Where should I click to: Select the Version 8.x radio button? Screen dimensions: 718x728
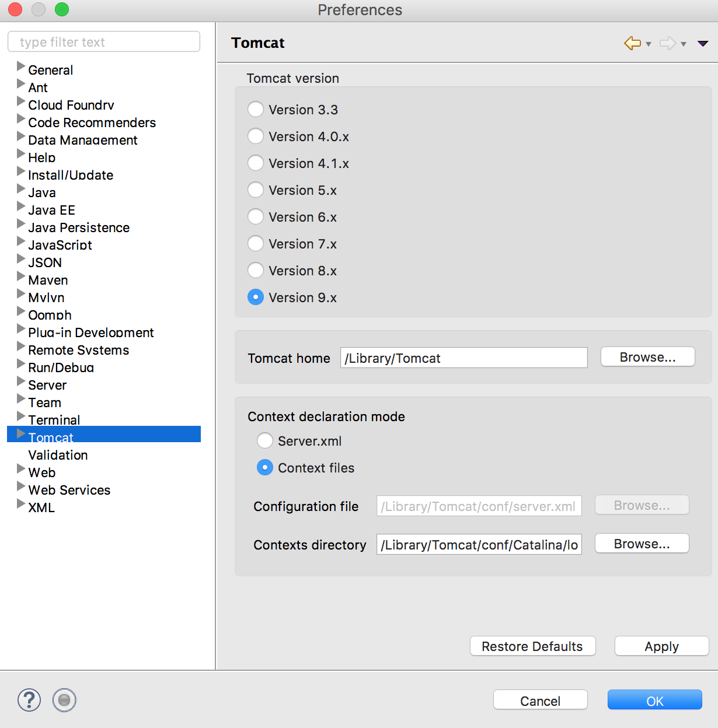pos(256,270)
